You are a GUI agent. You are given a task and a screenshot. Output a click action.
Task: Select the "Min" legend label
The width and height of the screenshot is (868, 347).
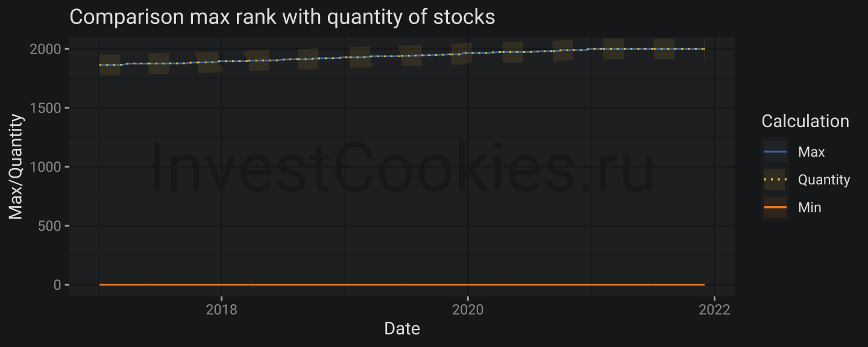[809, 207]
